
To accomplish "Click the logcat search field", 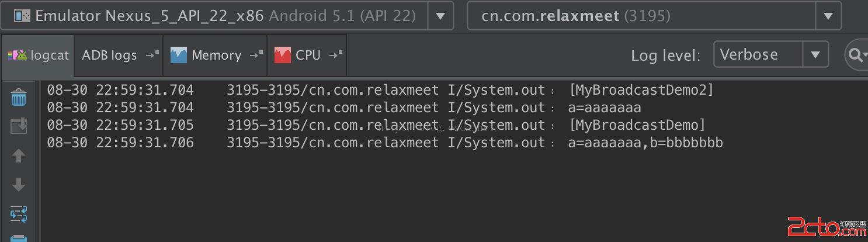I will 856,55.
